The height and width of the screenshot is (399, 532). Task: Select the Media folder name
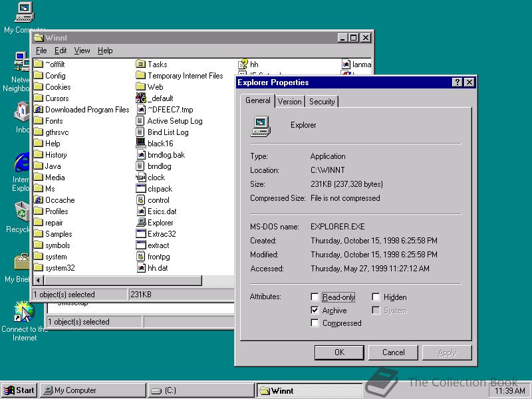click(x=55, y=178)
